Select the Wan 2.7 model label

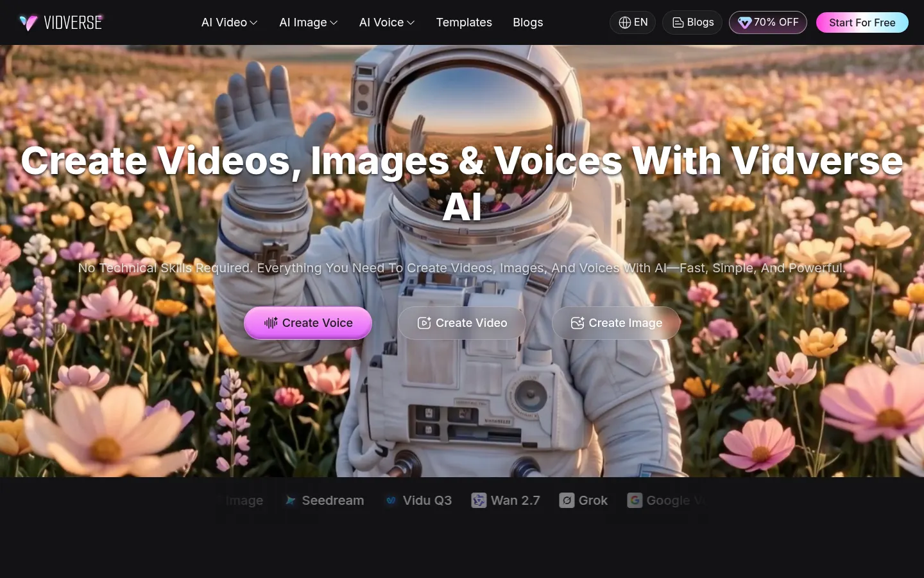pos(515,500)
